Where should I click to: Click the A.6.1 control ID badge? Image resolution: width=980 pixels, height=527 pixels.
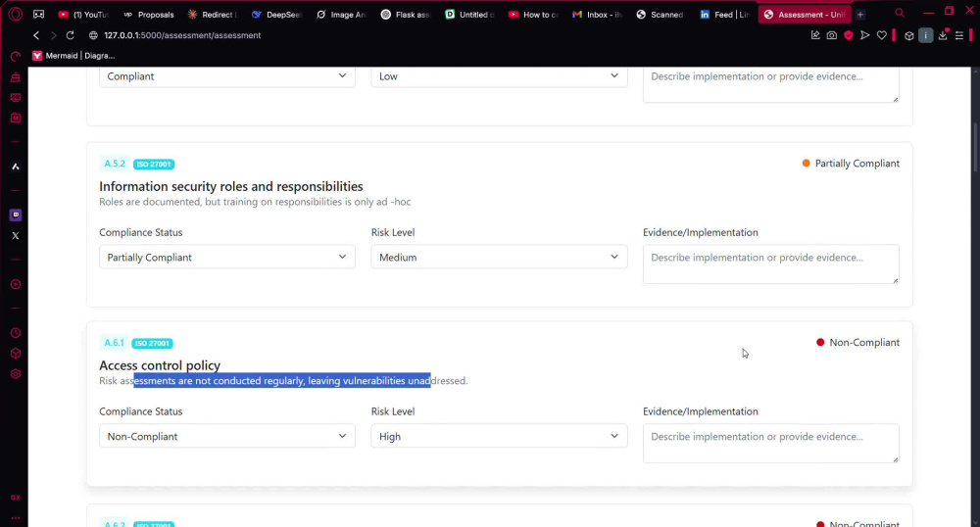[114, 343]
